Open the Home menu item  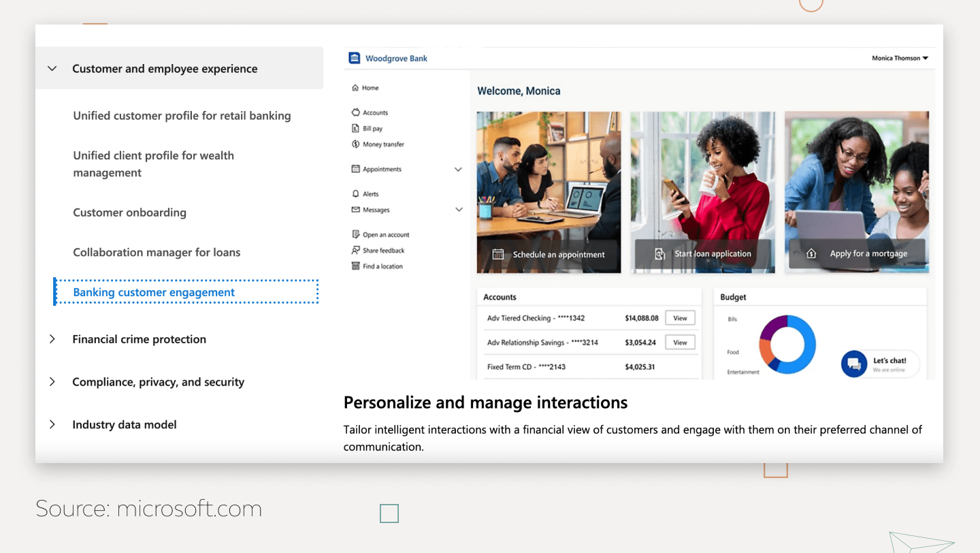click(370, 88)
